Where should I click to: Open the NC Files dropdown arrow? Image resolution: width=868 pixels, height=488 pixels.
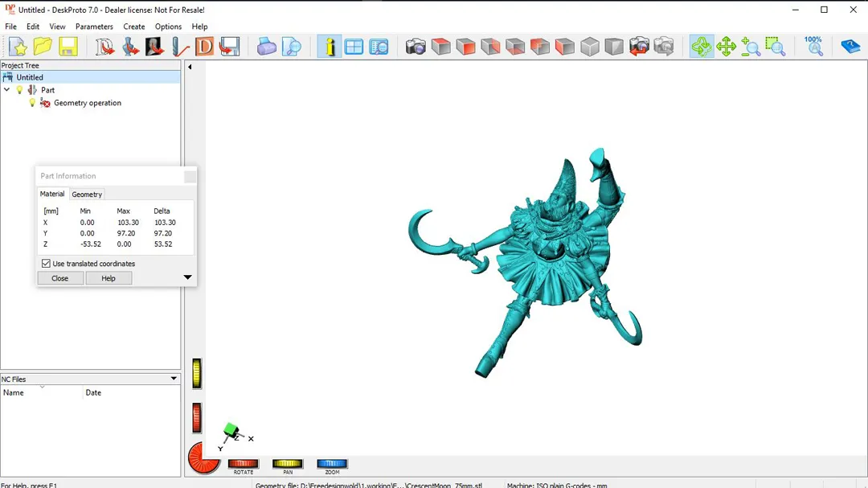point(174,379)
